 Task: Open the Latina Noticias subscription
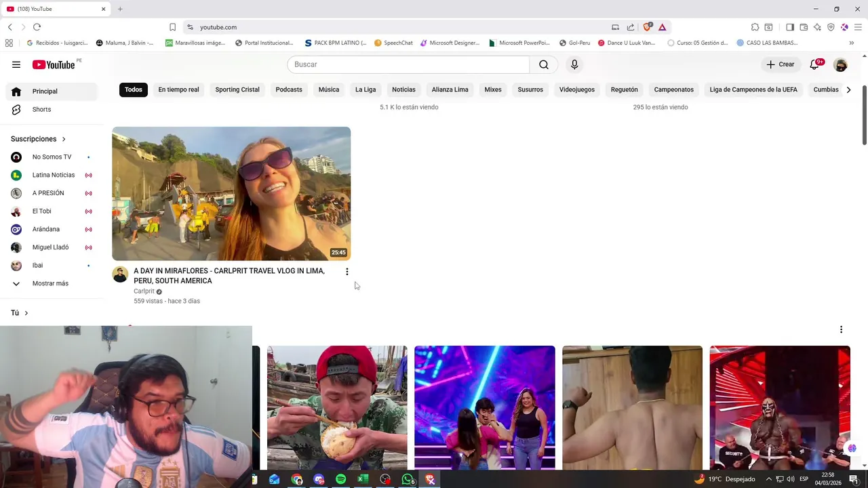click(53, 175)
